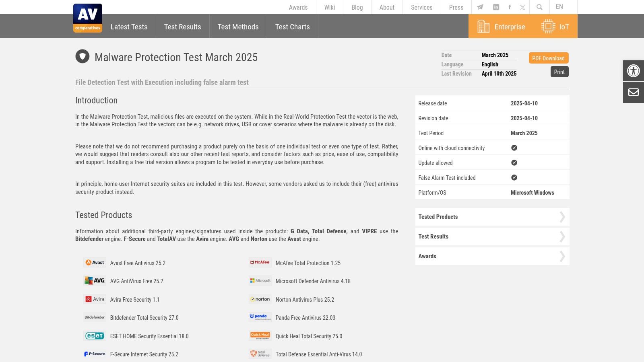
Task: Click checkmark for Online with cloud connectivity
Action: (514, 148)
